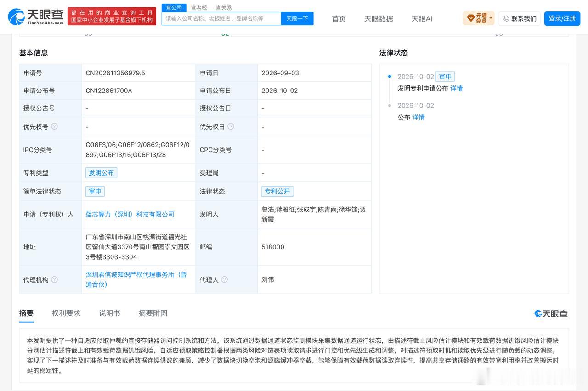Click the 专利公开 legal status tag
588x391 pixels.
(277, 191)
